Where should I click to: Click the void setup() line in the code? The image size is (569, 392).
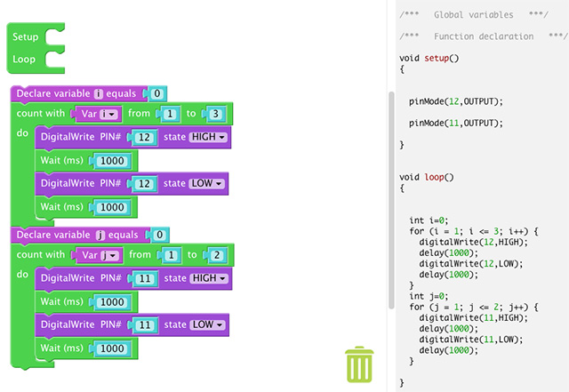point(429,58)
